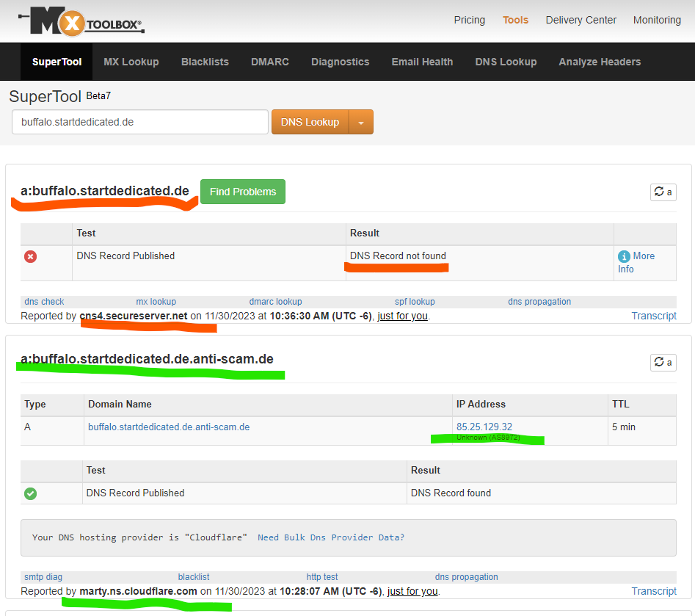Select Pricing in the top menu

(x=469, y=20)
